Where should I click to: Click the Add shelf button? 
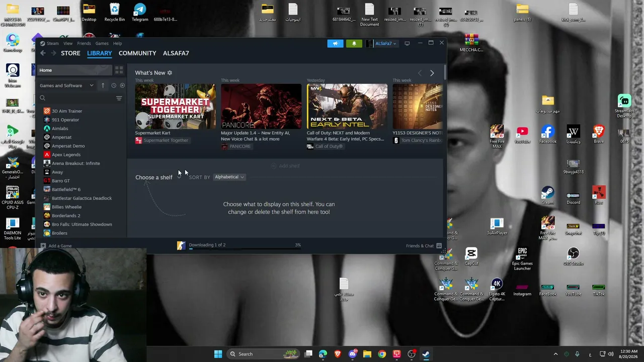285,166
